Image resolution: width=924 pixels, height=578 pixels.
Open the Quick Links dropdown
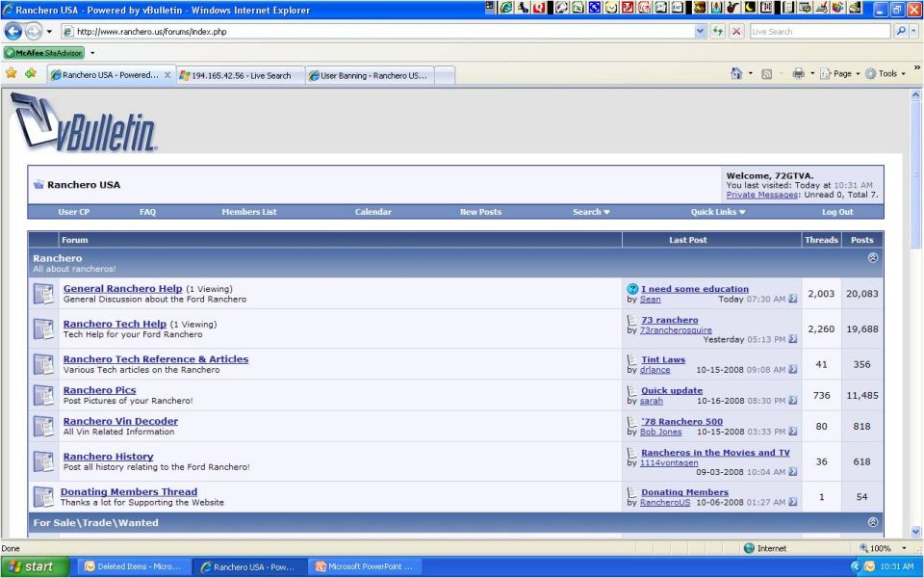[x=718, y=212]
